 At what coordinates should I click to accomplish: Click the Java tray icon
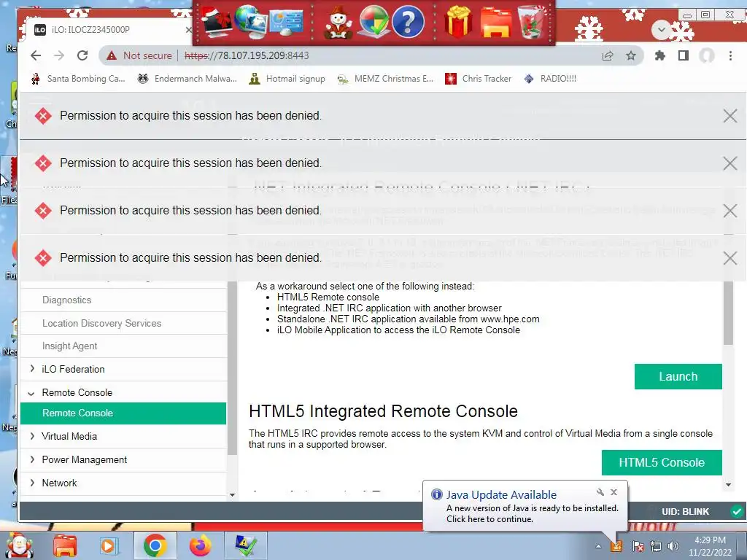pos(617,545)
